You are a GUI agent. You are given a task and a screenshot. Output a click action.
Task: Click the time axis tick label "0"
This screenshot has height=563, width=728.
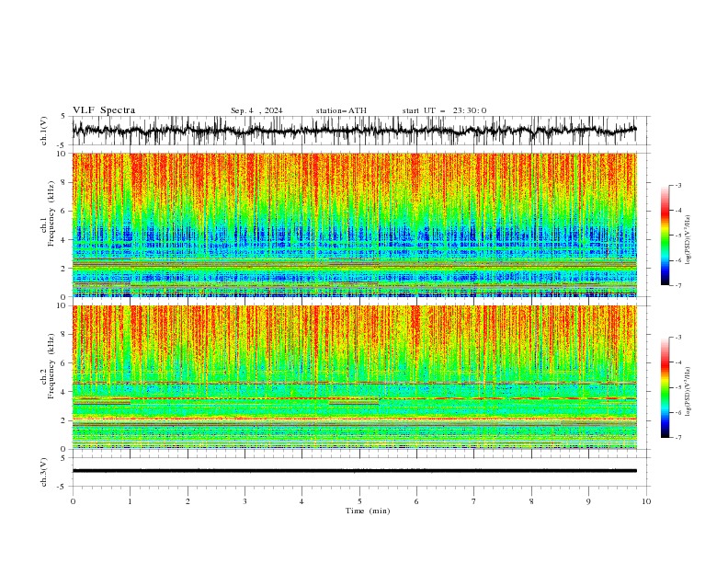pyautogui.click(x=73, y=501)
